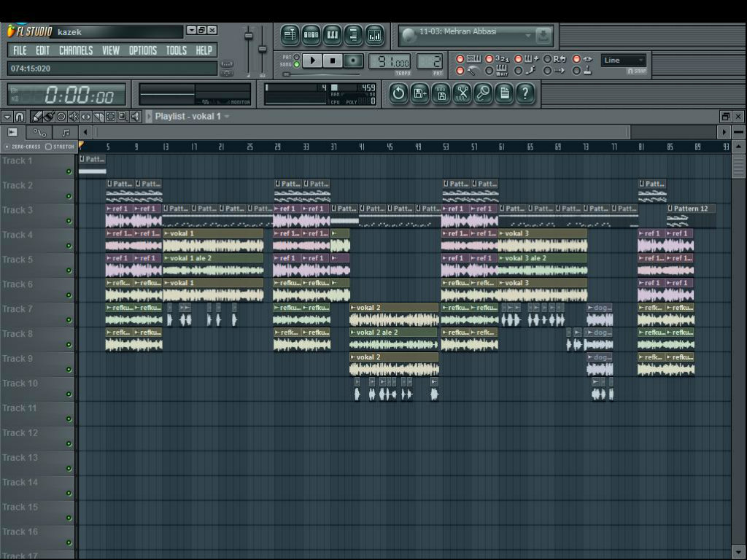The image size is (747, 560).
Task: Click the Play button in transport
Action: tap(312, 61)
